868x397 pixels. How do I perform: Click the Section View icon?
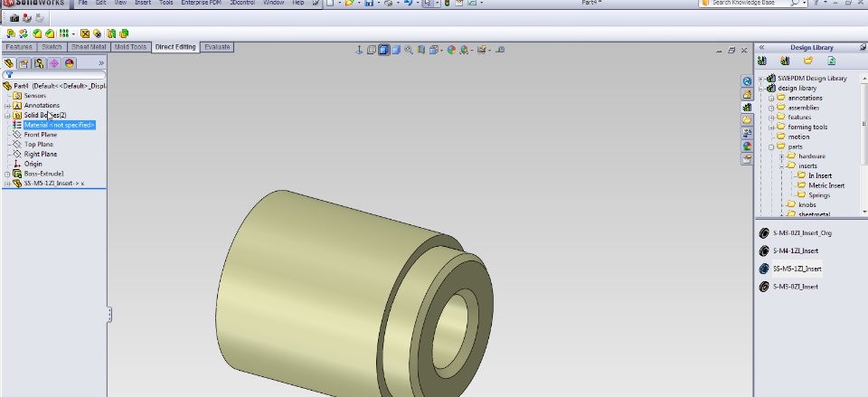[421, 50]
